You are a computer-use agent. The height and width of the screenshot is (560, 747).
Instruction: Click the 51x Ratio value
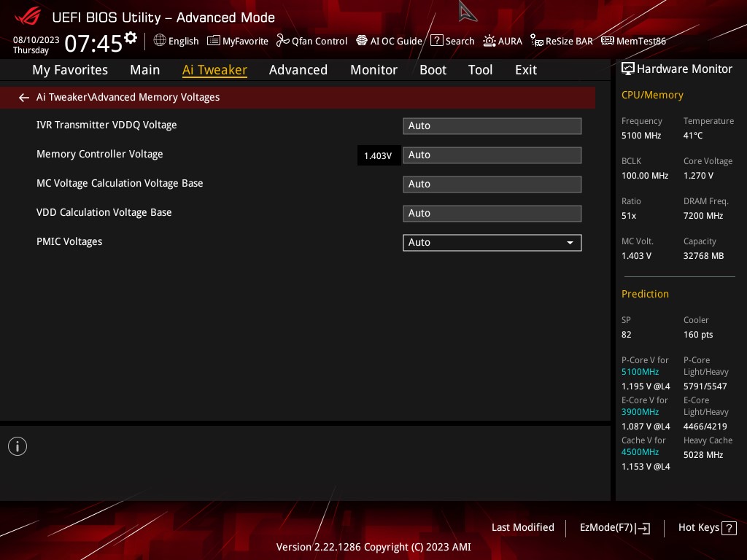pos(628,216)
